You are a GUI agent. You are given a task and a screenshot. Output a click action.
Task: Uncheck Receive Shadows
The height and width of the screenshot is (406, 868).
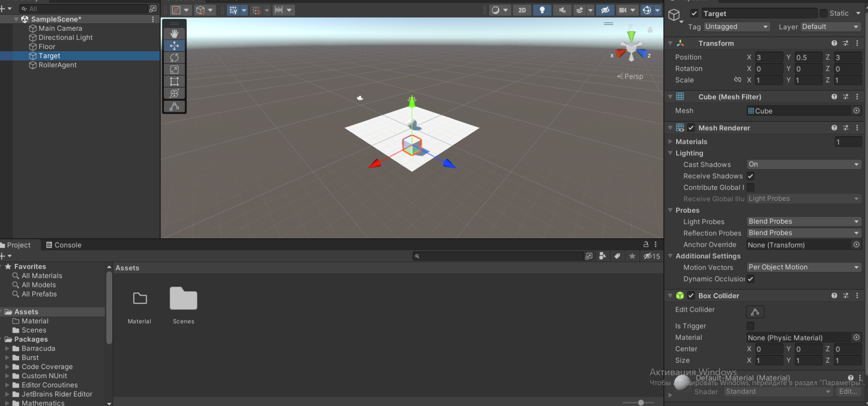click(751, 176)
